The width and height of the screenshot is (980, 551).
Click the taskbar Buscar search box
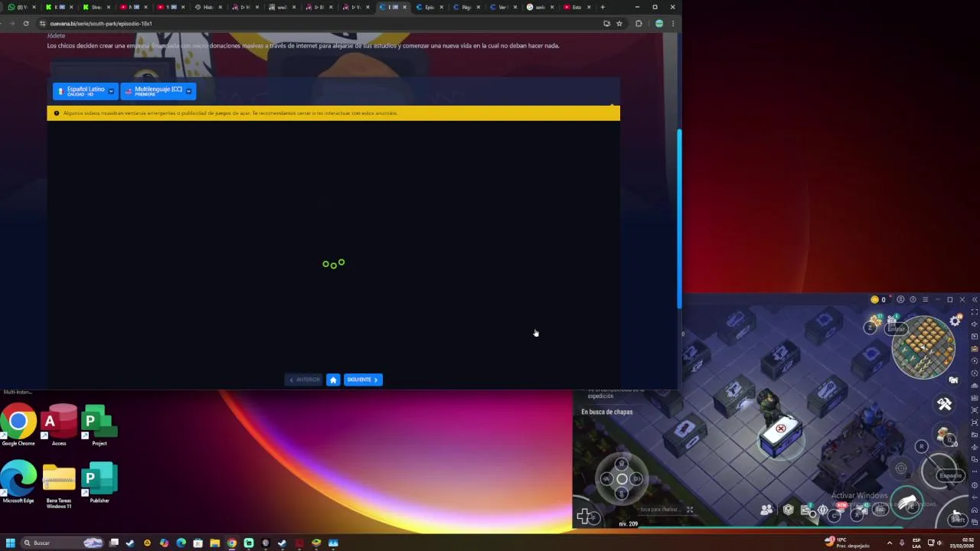(x=61, y=543)
